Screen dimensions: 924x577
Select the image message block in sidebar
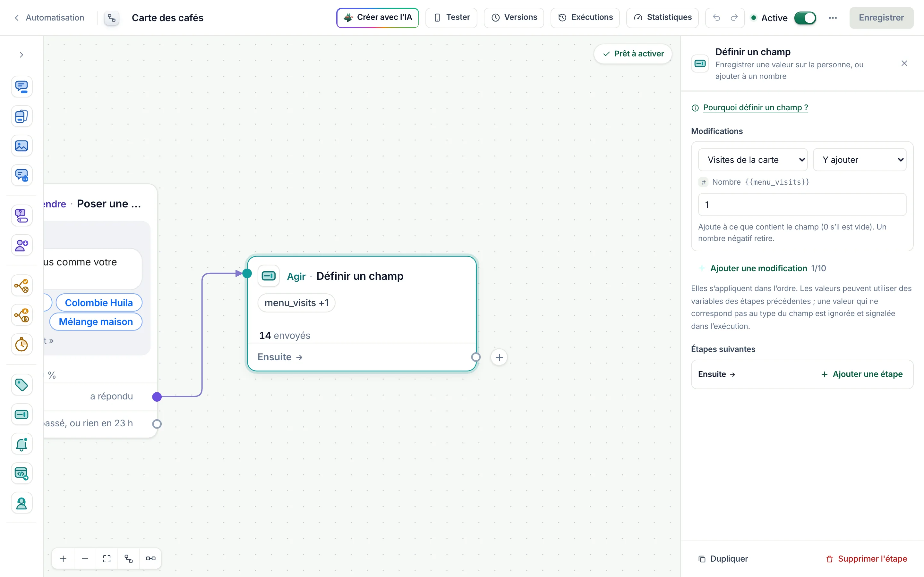pyautogui.click(x=21, y=146)
